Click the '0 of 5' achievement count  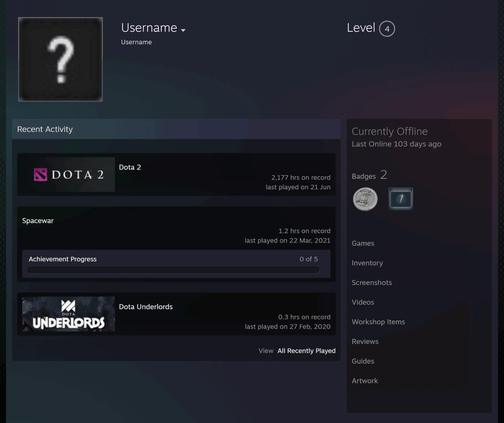coord(309,259)
